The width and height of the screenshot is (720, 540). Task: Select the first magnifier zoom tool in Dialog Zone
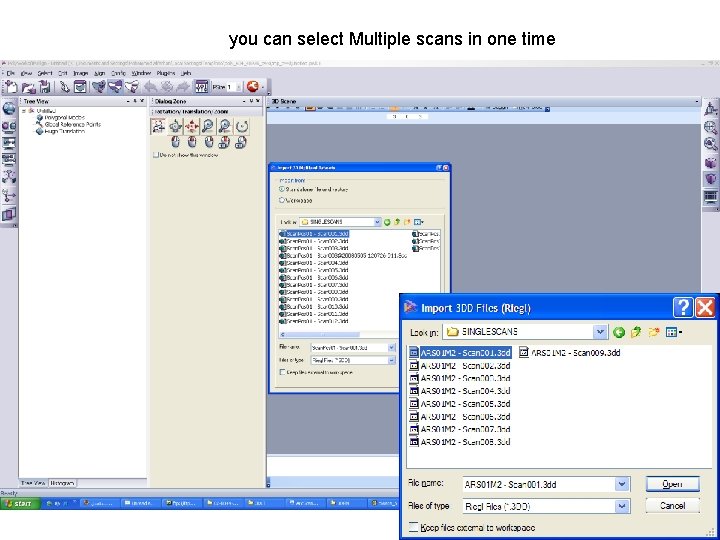(208, 126)
